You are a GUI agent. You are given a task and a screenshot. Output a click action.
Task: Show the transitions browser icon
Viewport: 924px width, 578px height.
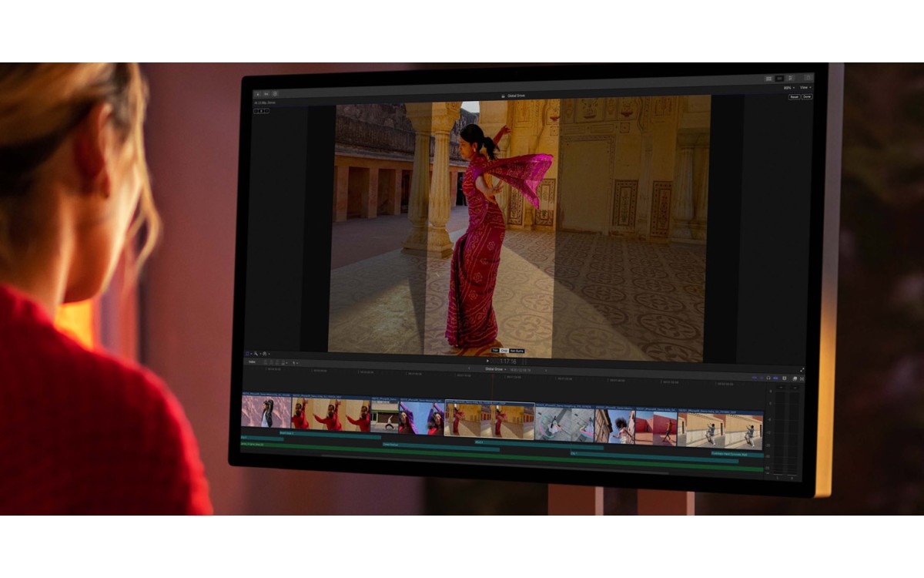(x=802, y=378)
